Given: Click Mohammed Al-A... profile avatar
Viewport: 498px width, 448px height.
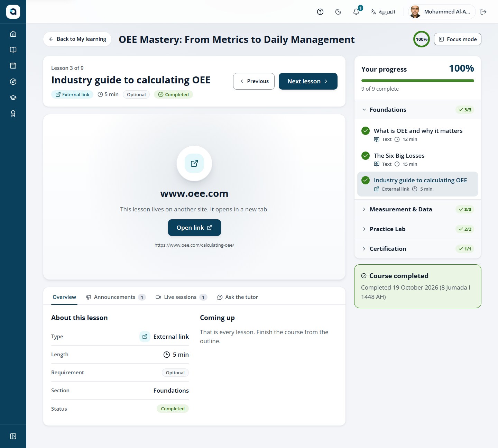Looking at the screenshot, I should pyautogui.click(x=415, y=12).
